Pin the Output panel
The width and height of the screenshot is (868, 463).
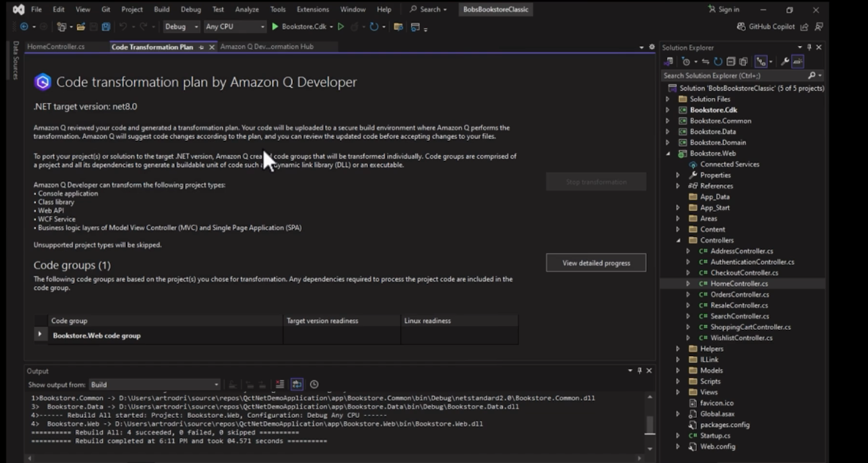click(x=639, y=370)
